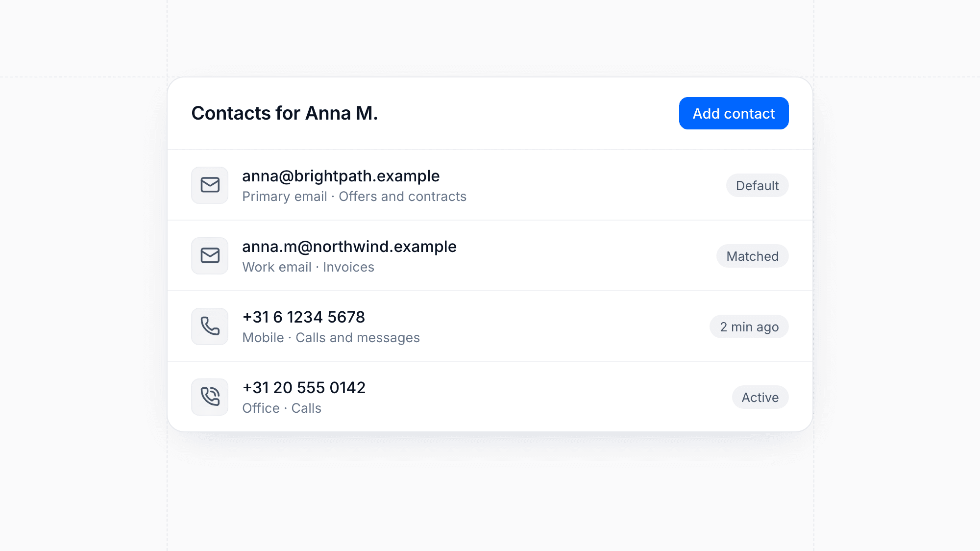
Task: Click the Add contact button
Action: point(734,113)
